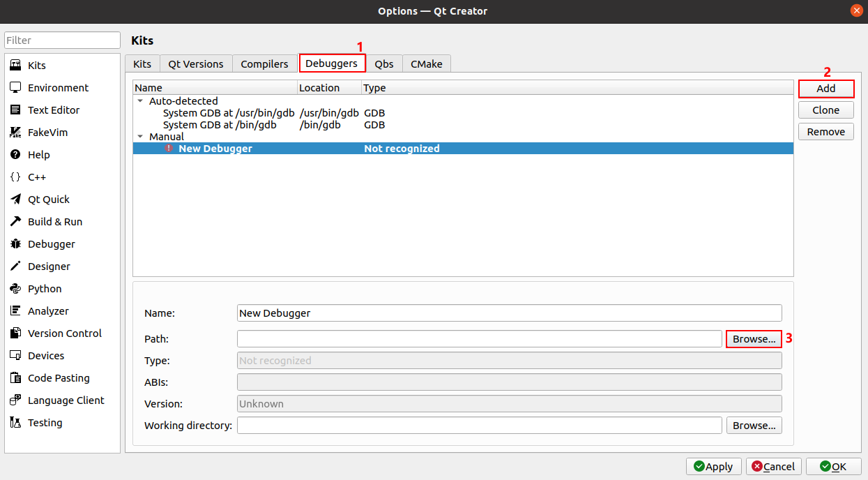
Task: Select the New Debugger row
Action: [463, 149]
